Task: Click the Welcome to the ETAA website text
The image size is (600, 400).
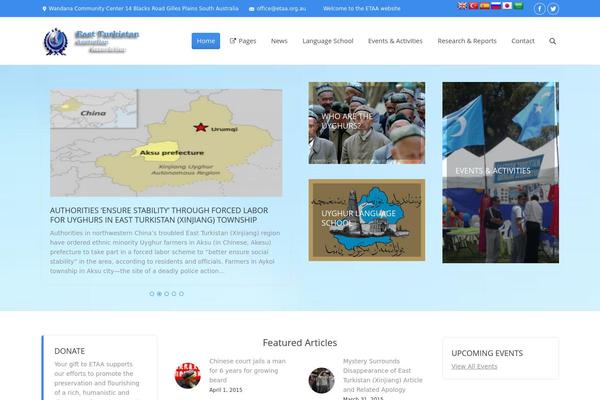Action: point(362,8)
